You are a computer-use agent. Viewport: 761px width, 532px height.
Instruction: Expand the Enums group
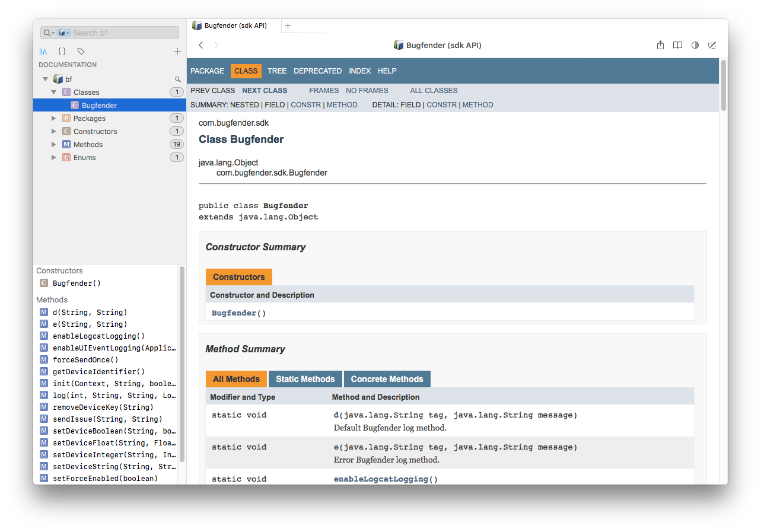pos(54,157)
